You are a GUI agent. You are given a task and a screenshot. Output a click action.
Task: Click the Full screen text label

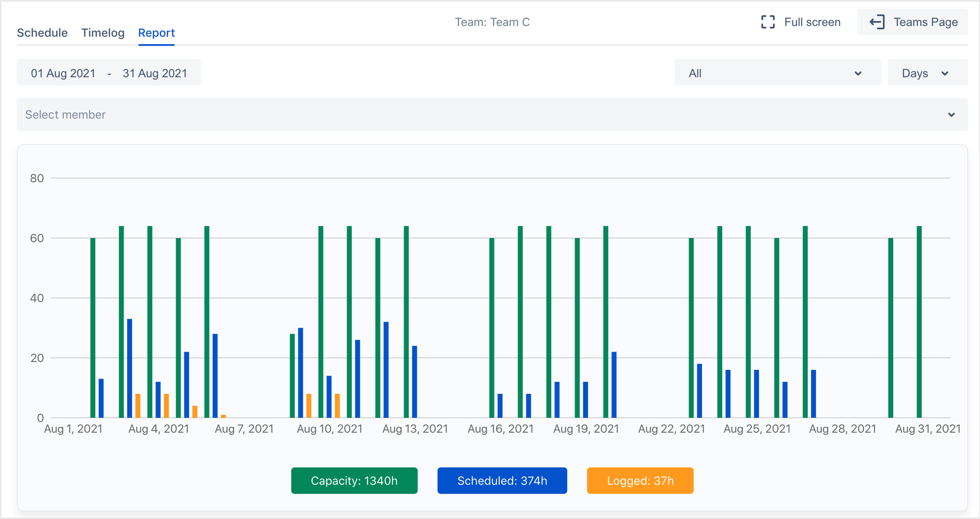pyautogui.click(x=812, y=22)
